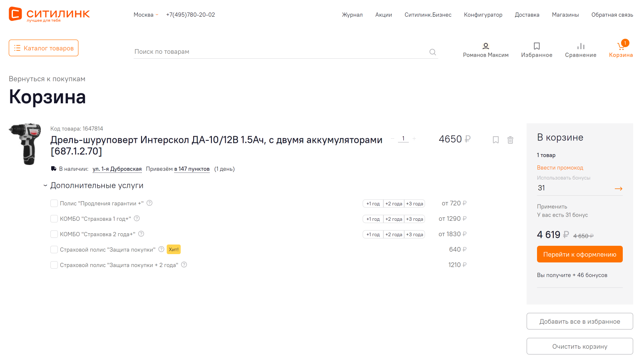Click Ввести промокод link
The image size is (644, 357).
pos(560,167)
